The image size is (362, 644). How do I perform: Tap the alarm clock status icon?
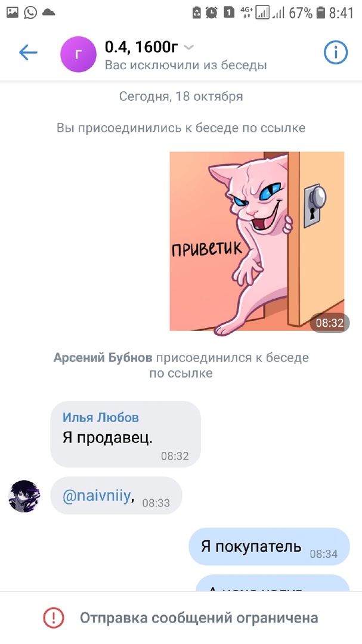click(x=212, y=13)
